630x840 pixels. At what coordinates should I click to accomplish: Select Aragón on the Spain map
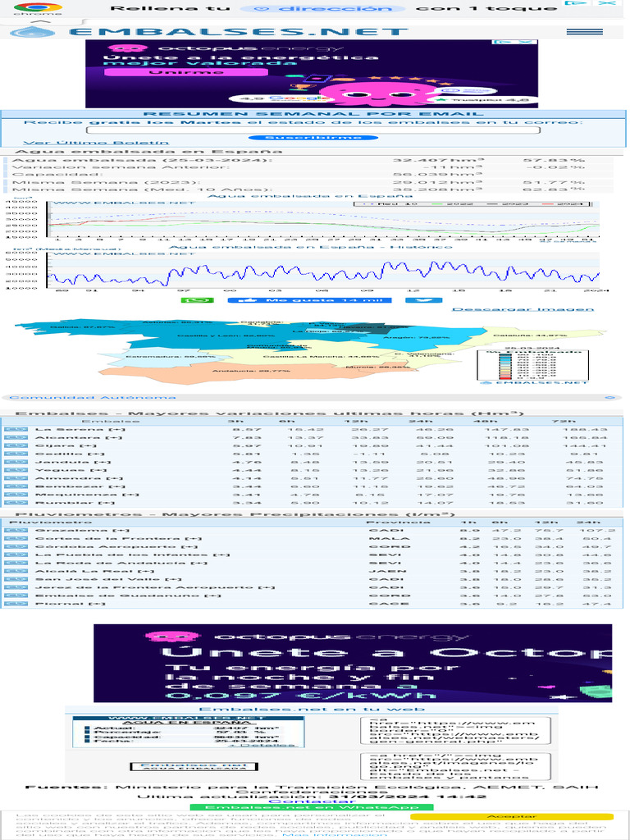[x=423, y=337]
